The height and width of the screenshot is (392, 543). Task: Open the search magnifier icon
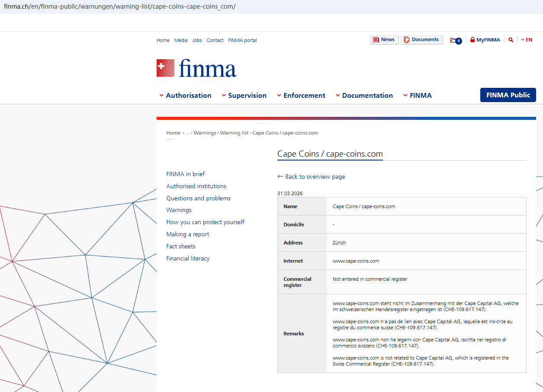click(x=511, y=40)
